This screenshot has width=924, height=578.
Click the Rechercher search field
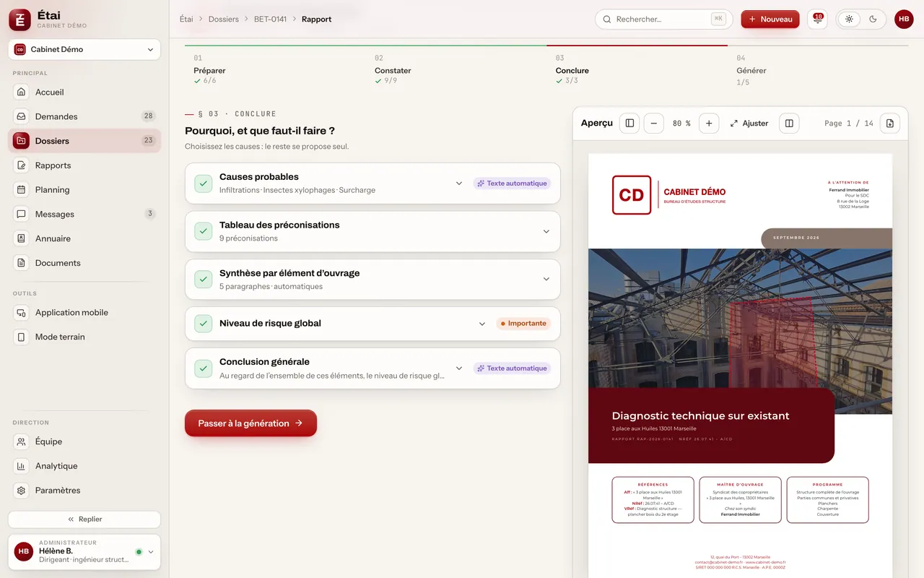pyautogui.click(x=664, y=19)
